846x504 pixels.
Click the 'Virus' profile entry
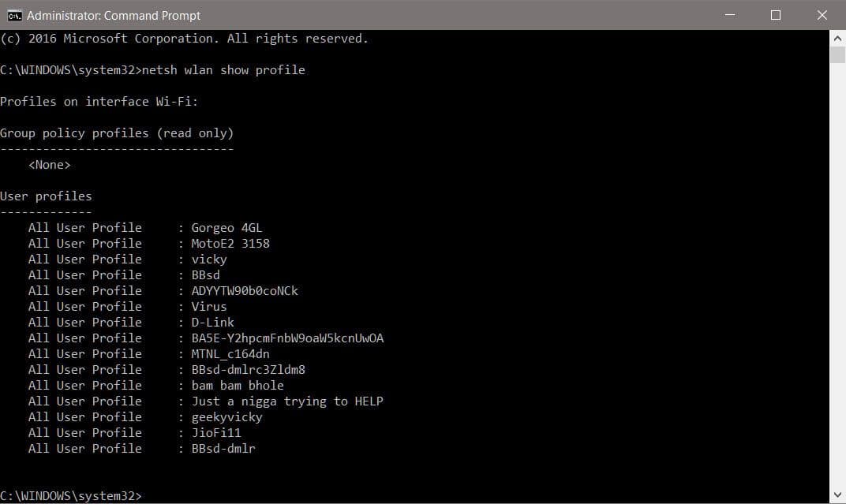(208, 306)
